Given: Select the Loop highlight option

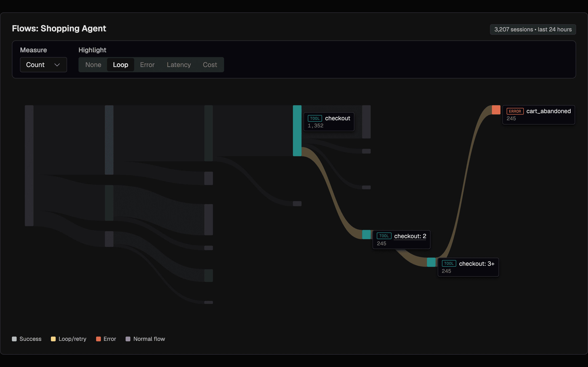Looking at the screenshot, I should (x=120, y=65).
